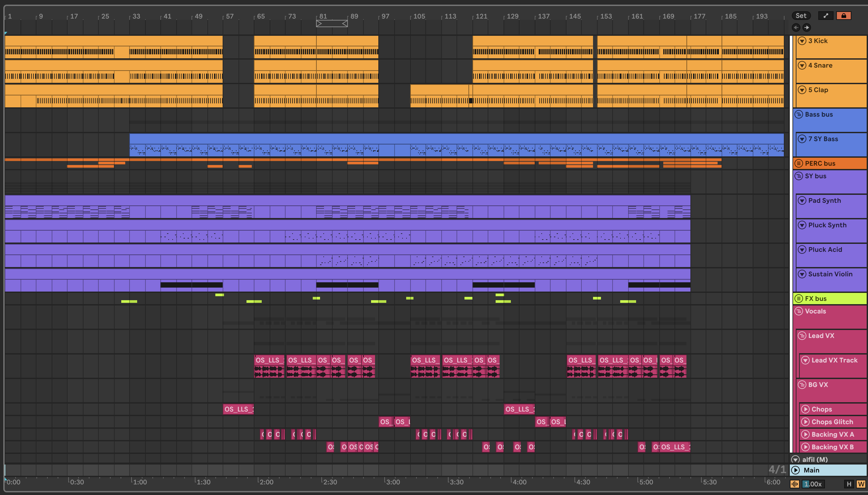Toggle the Bass bus group fold icon
Screen dimensions: 868x495
(799, 114)
